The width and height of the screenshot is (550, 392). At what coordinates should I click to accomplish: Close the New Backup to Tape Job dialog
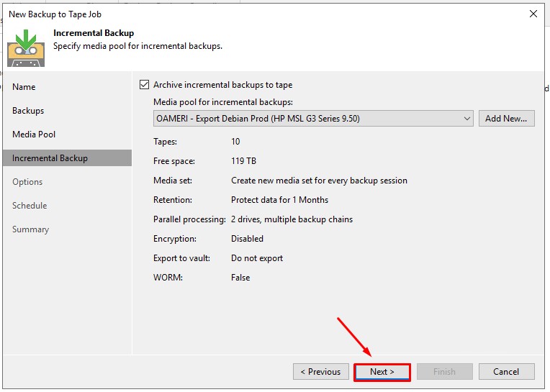coord(533,14)
